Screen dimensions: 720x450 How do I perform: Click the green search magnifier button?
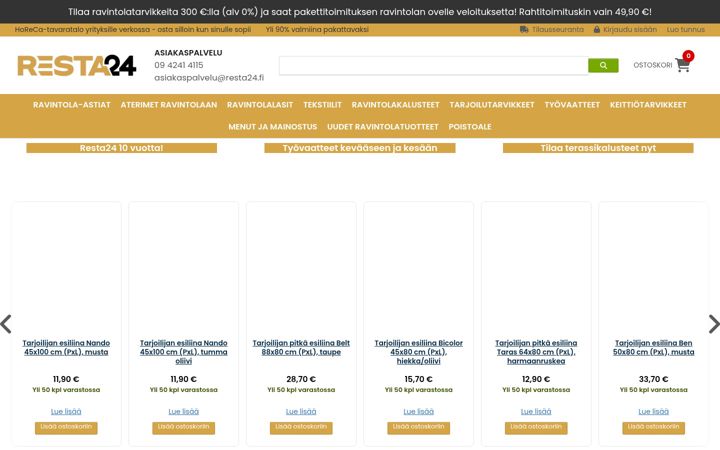pyautogui.click(x=603, y=66)
